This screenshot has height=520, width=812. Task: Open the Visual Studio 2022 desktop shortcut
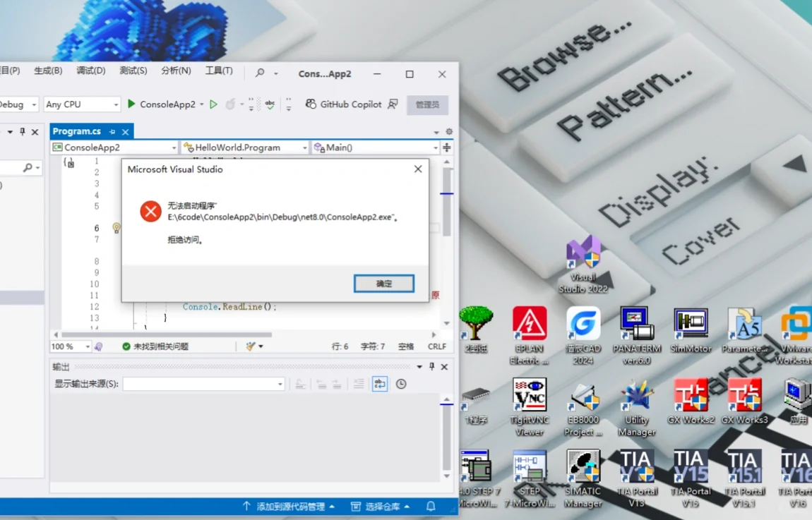583,264
